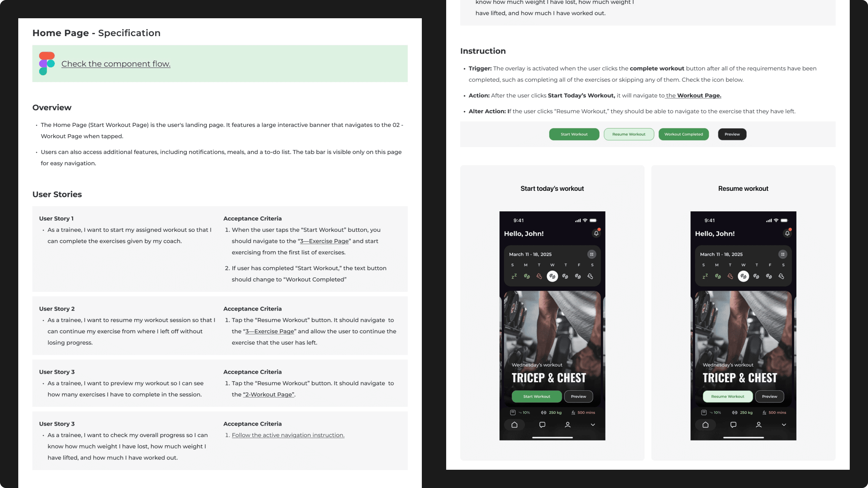Click "500 mins" in Start today's workout mockup
Screen dimensions: 868x488
click(586, 412)
